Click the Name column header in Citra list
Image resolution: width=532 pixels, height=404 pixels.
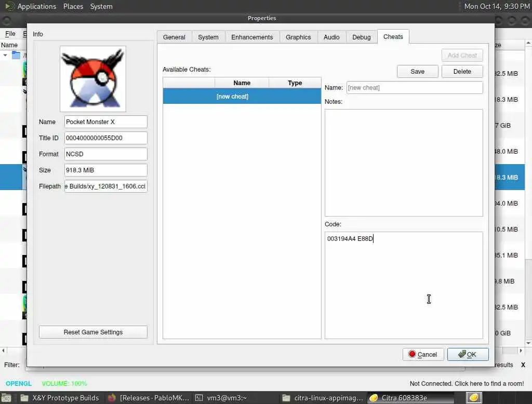pyautogui.click(x=9, y=45)
